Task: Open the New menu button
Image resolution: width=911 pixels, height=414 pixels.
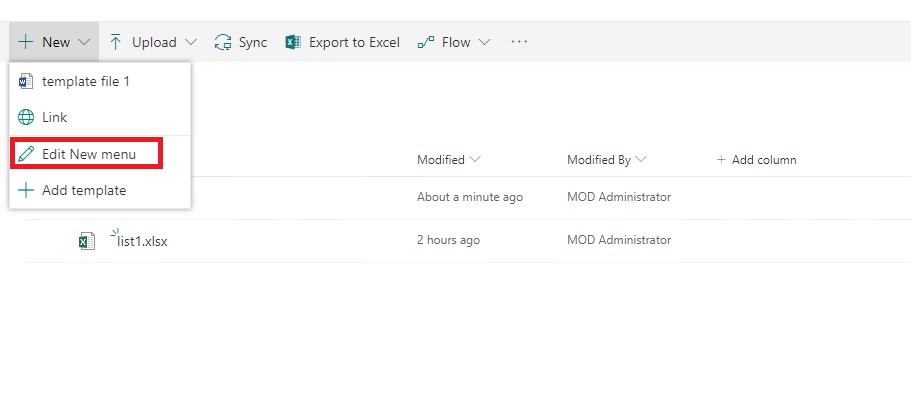Action: point(54,42)
